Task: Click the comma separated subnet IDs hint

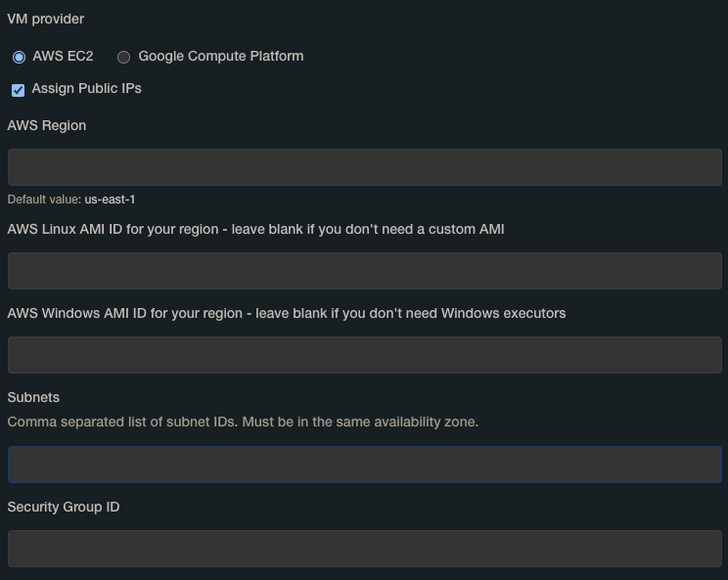Action: 243,422
